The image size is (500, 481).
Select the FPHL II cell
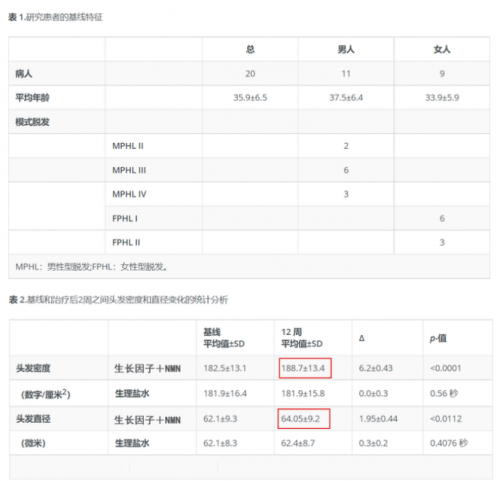126,243
